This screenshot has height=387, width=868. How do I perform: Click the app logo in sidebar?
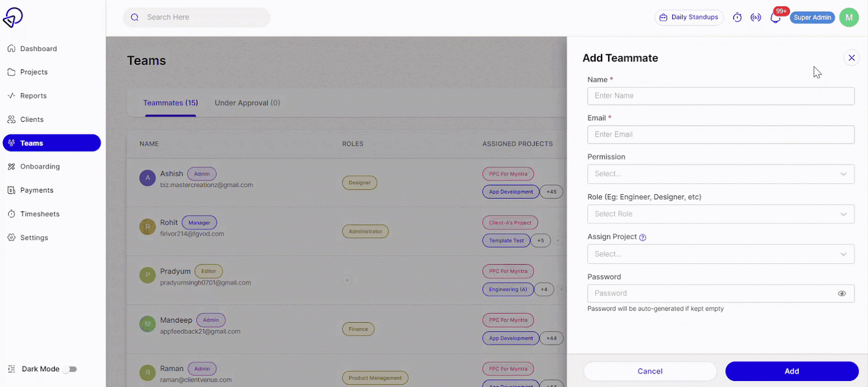click(13, 17)
